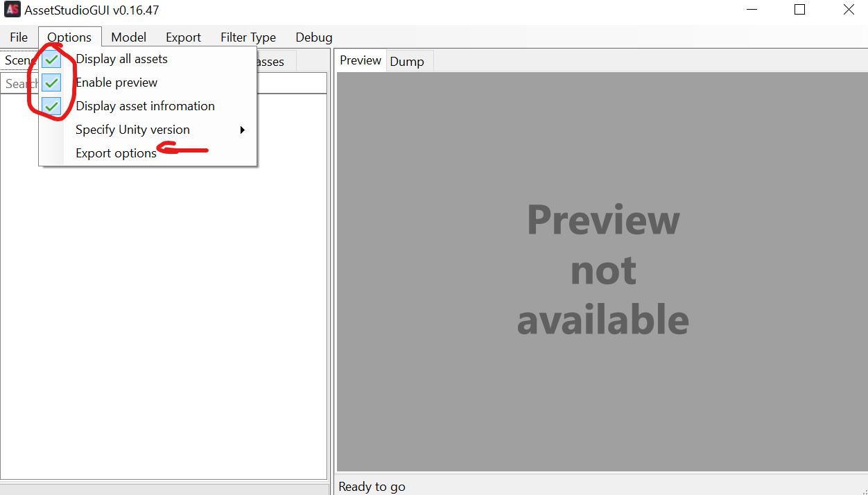Switch to the Preview tab
This screenshot has width=868, height=495.
361,60
